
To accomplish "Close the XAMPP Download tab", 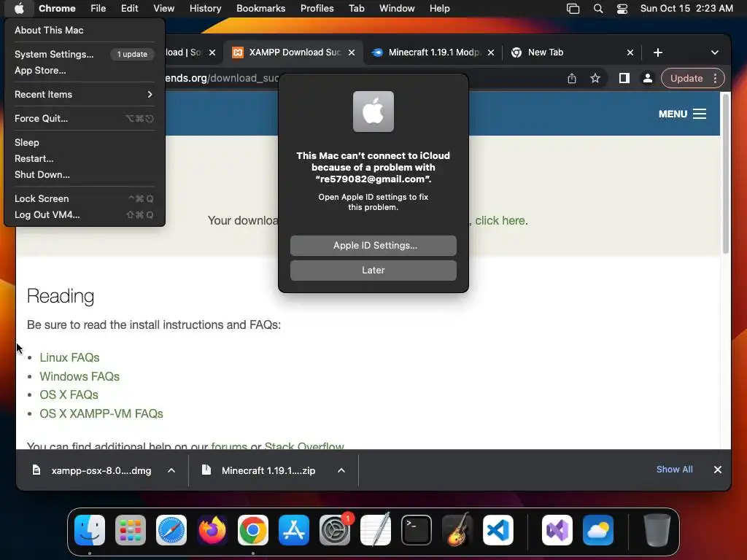I will [x=352, y=52].
